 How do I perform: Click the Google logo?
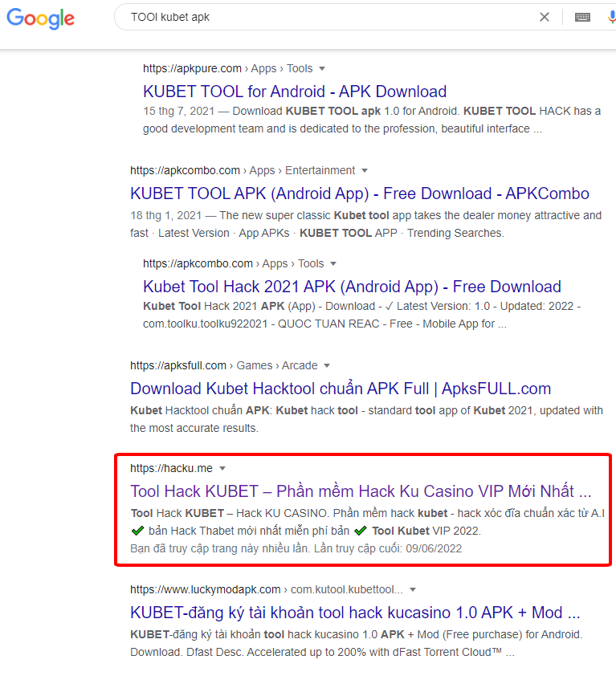(40, 18)
